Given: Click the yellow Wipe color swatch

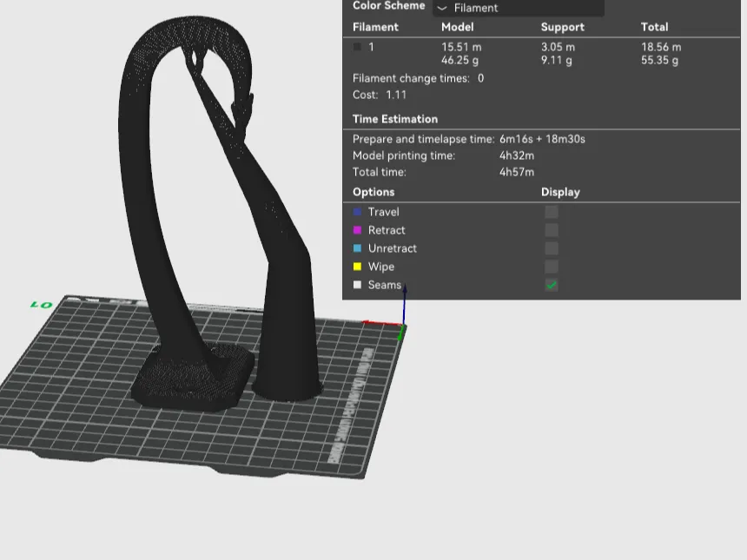Looking at the screenshot, I should point(357,267).
